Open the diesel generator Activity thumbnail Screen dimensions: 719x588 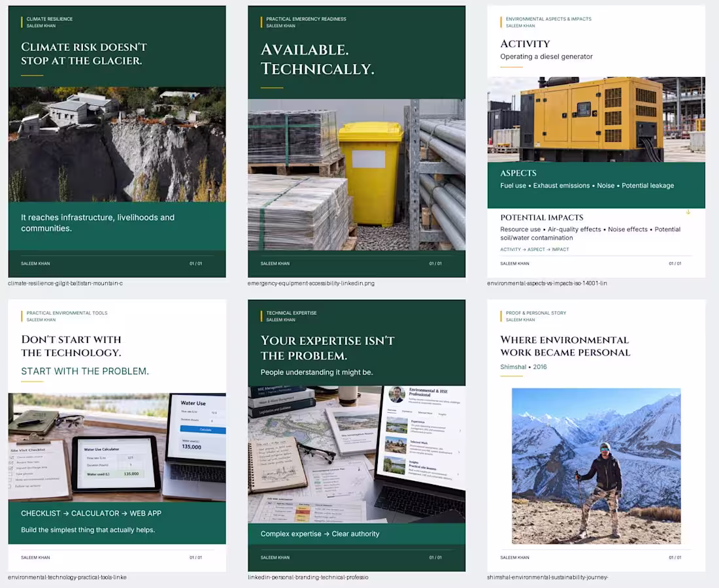point(596,141)
